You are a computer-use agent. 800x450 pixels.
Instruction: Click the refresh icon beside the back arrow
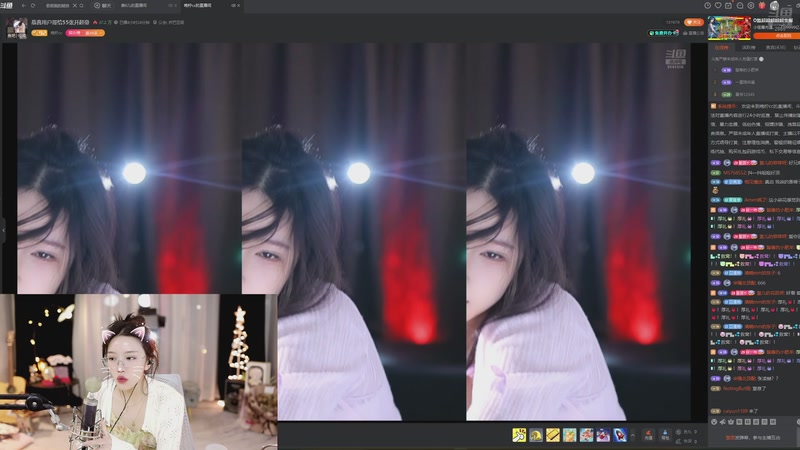(x=33, y=6)
